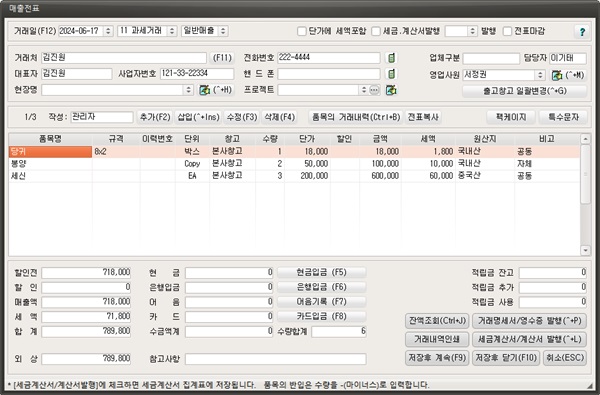Click item list scrollbar up arrow
The width and height of the screenshot is (600, 395).
[x=585, y=139]
